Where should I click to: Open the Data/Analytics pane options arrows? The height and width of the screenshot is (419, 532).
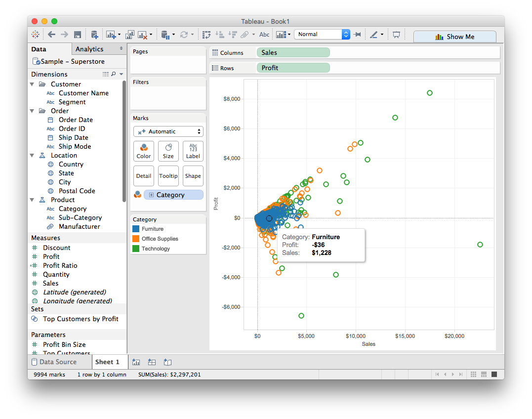(121, 48)
